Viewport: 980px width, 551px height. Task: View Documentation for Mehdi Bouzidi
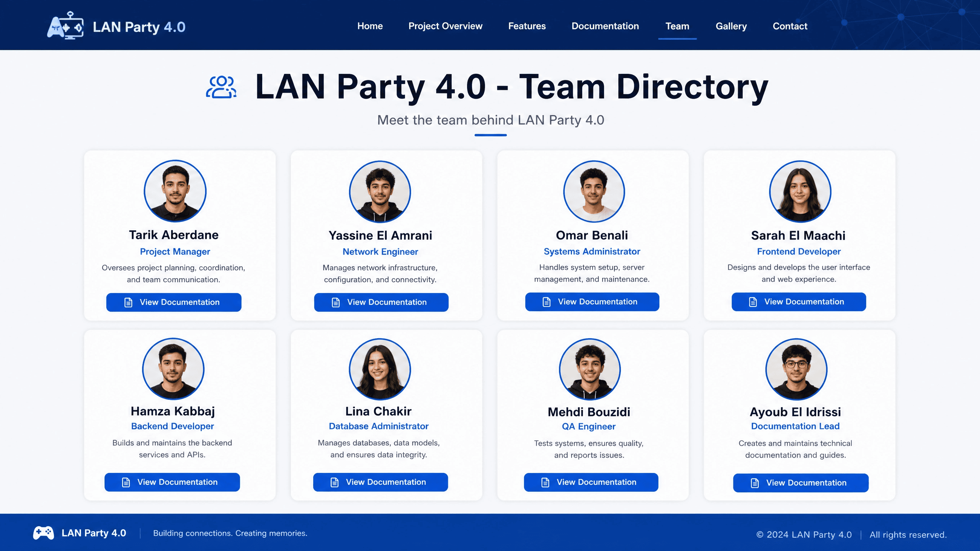591,482
